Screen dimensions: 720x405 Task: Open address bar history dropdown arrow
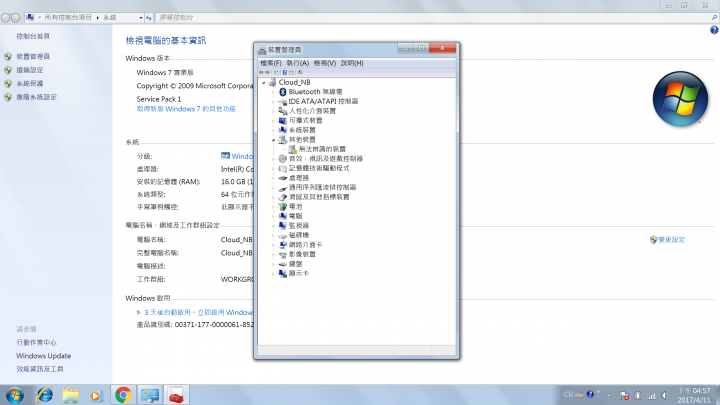point(141,18)
